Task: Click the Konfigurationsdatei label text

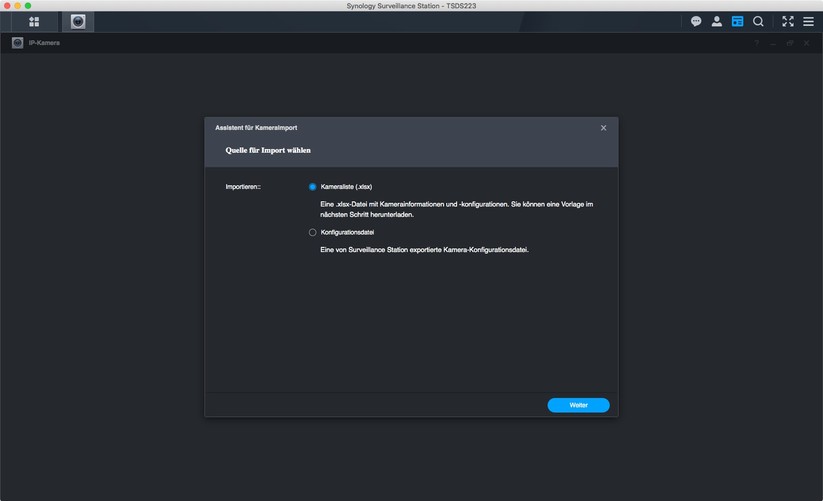Action: 347,232
